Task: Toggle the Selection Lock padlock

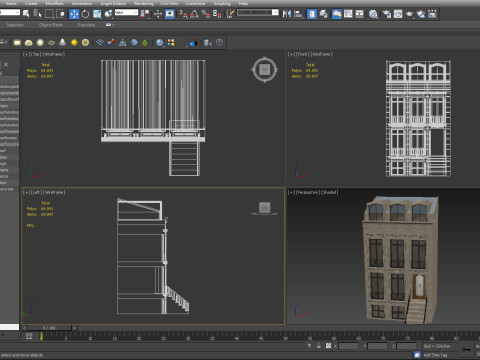Action: (x=319, y=346)
